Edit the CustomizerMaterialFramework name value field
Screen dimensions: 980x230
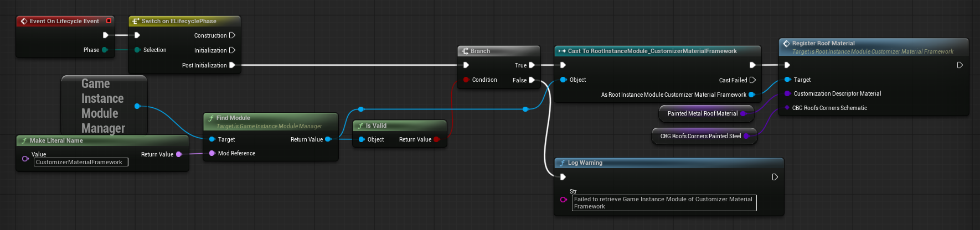click(x=81, y=162)
